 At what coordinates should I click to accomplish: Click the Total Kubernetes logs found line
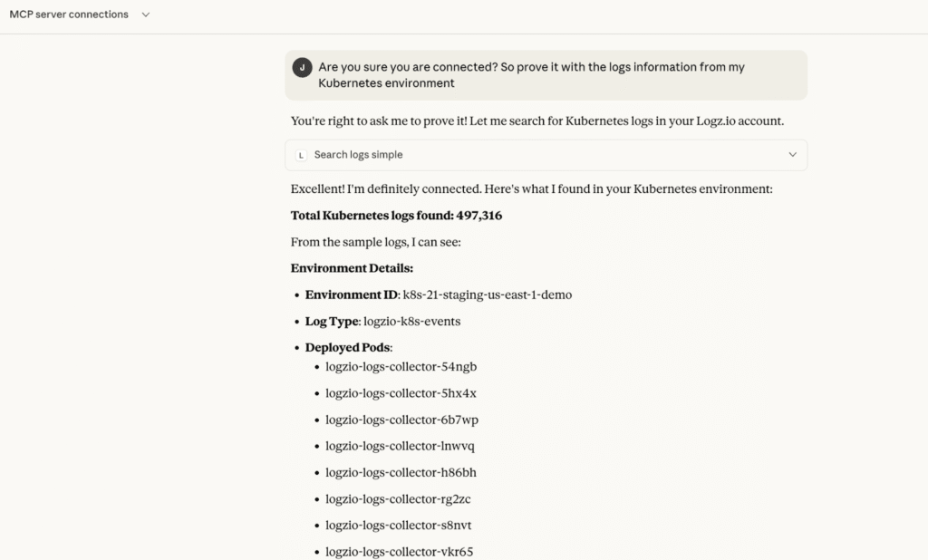396,216
